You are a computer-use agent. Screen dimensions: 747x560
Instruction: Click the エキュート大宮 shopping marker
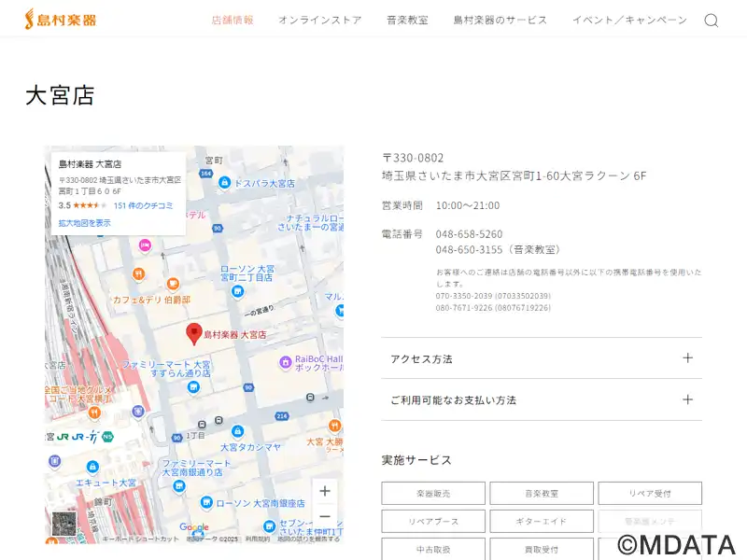pyautogui.click(x=92, y=467)
